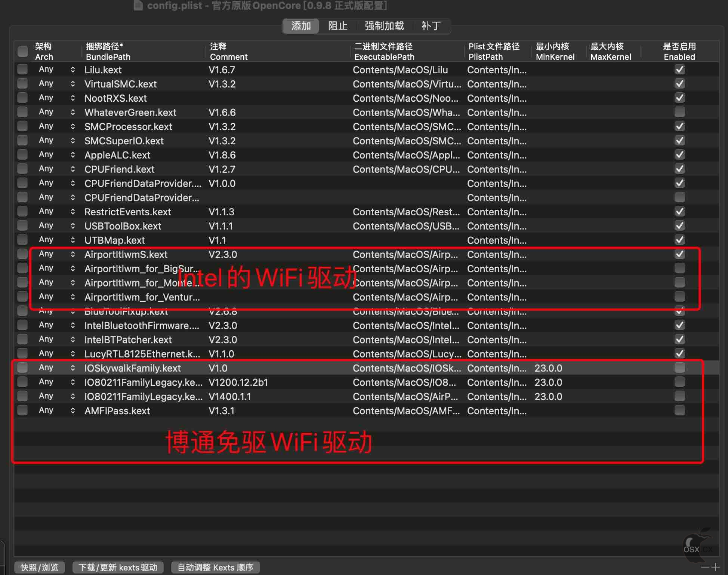
Task: Click comment V1.2.7 for CPUFriend.kext
Action: pyautogui.click(x=222, y=169)
